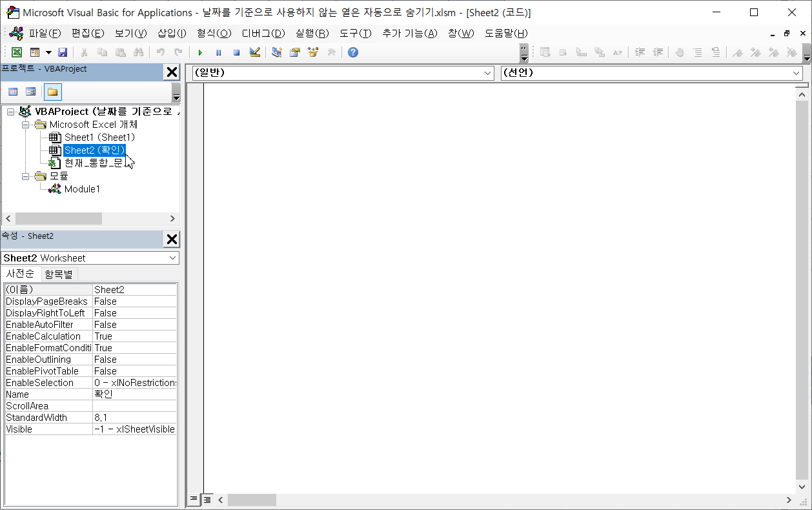Switch to the 항목별 tab
This screenshot has height=510, width=812.
(x=59, y=274)
